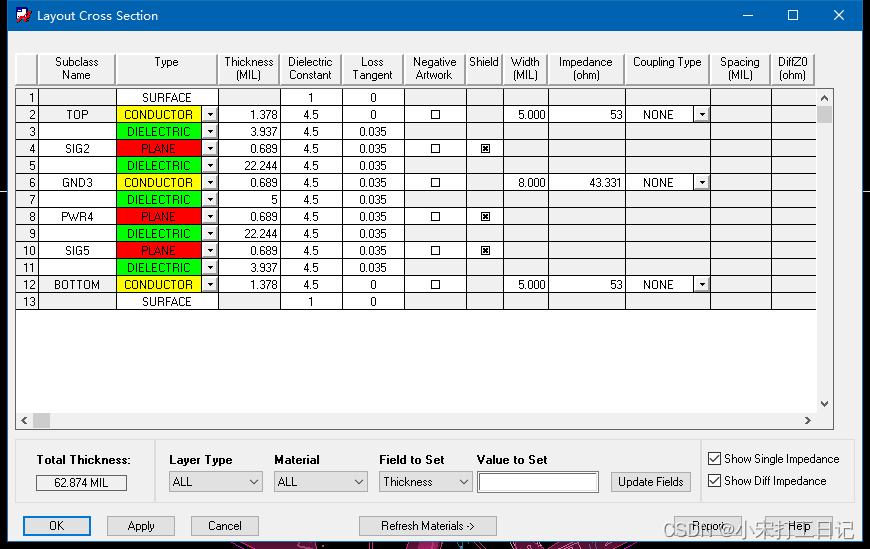Click the horizontal scrollbar right arrow
Screen dimensions: 870x549
pyautogui.click(x=808, y=421)
